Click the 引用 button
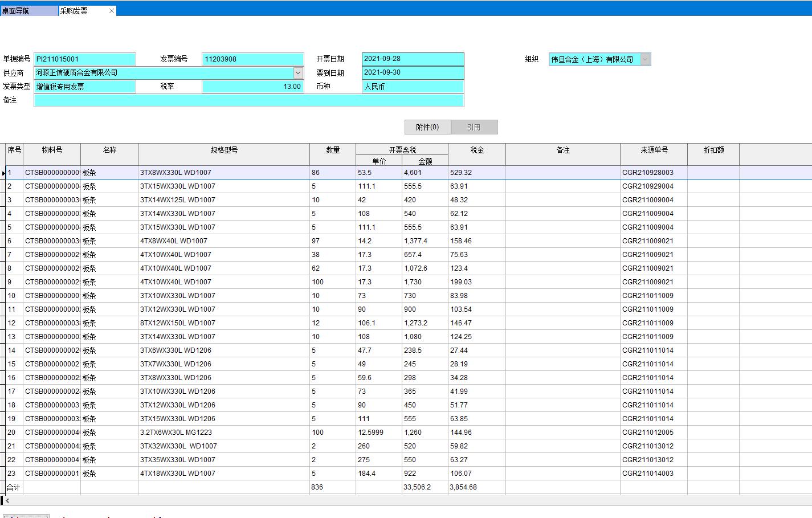The width and height of the screenshot is (812, 518). pos(474,127)
